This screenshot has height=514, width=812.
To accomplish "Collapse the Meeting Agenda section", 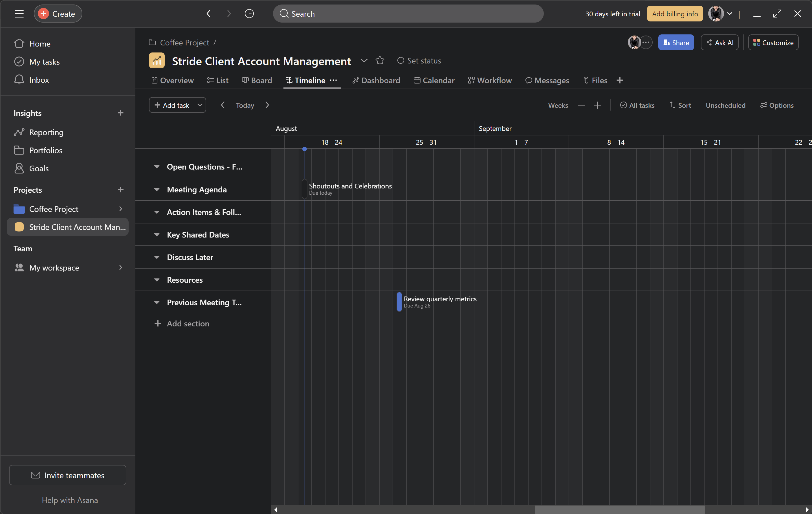I will [x=157, y=190].
